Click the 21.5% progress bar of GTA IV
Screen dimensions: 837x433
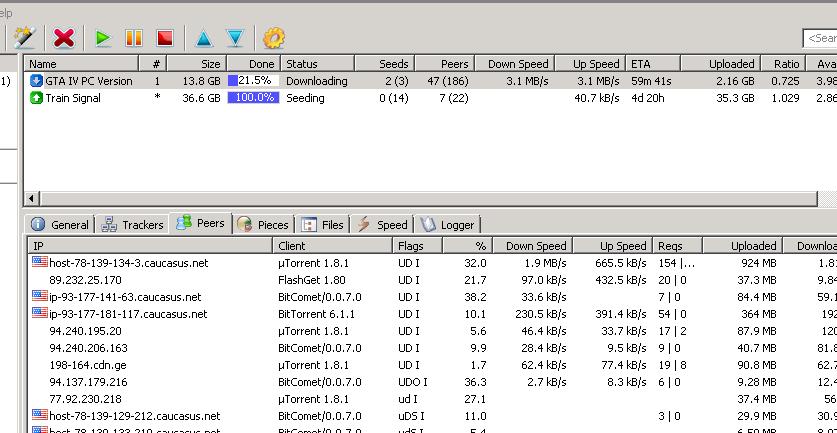point(254,81)
